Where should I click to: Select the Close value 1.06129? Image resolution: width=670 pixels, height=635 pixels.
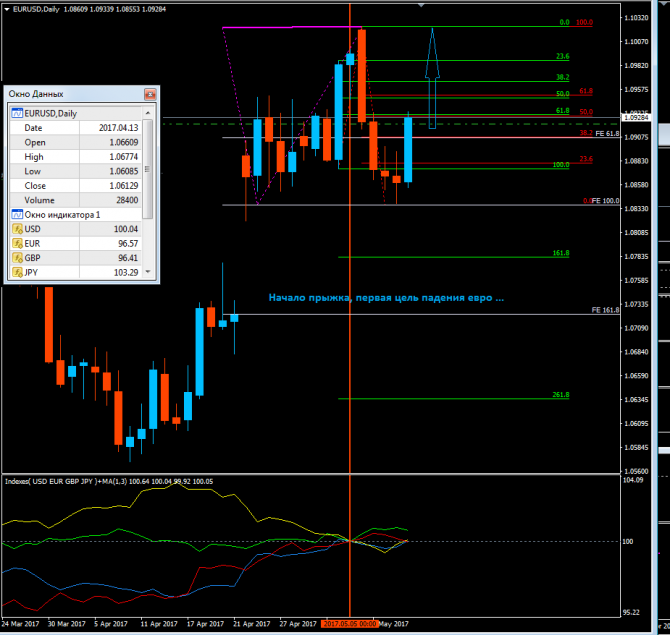123,186
